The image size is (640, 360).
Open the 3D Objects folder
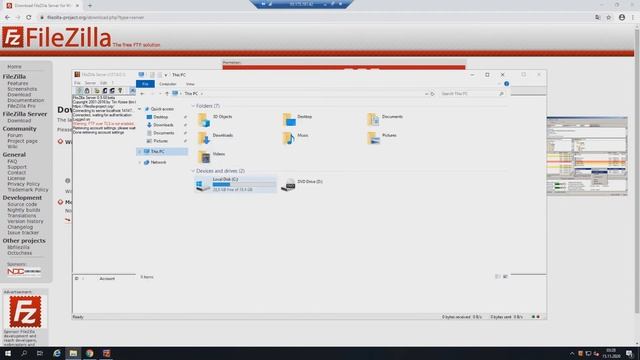coord(215,120)
